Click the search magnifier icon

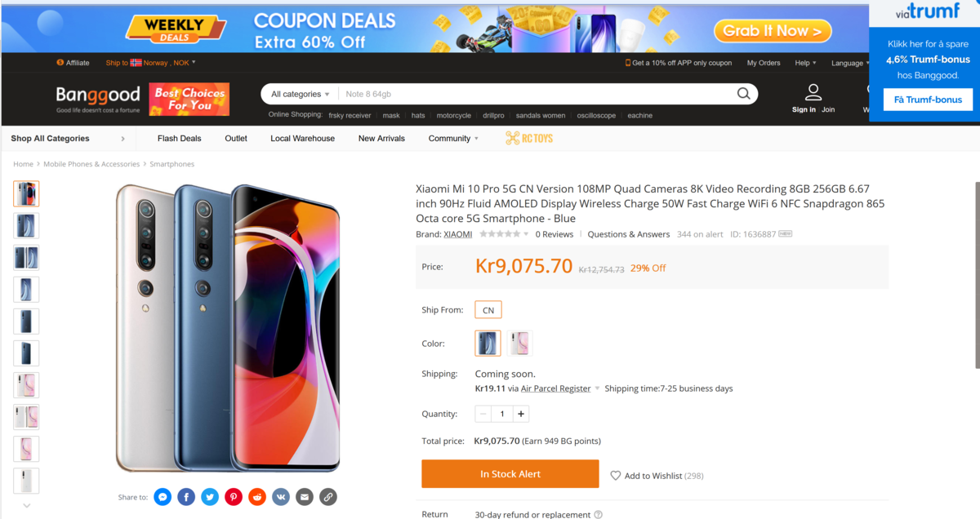pos(743,94)
